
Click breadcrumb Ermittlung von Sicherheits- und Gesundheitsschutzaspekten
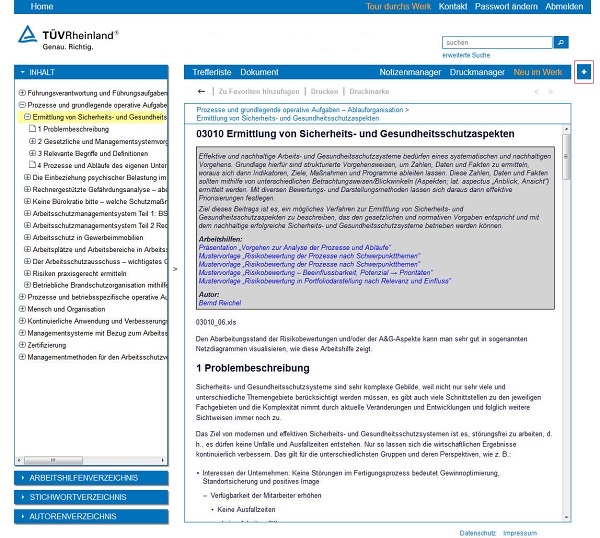pyautogui.click(x=288, y=118)
